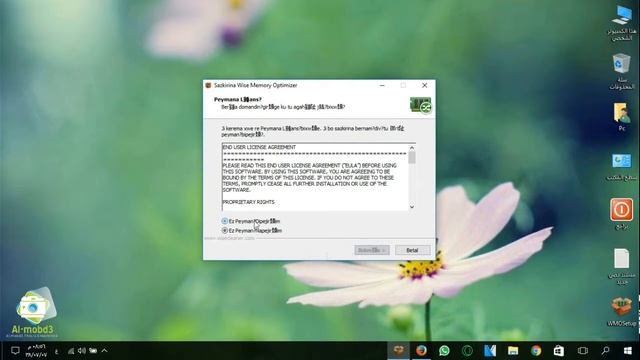
Task: Click the Wise Memory Optimizer logo in header
Action: pos(421,105)
